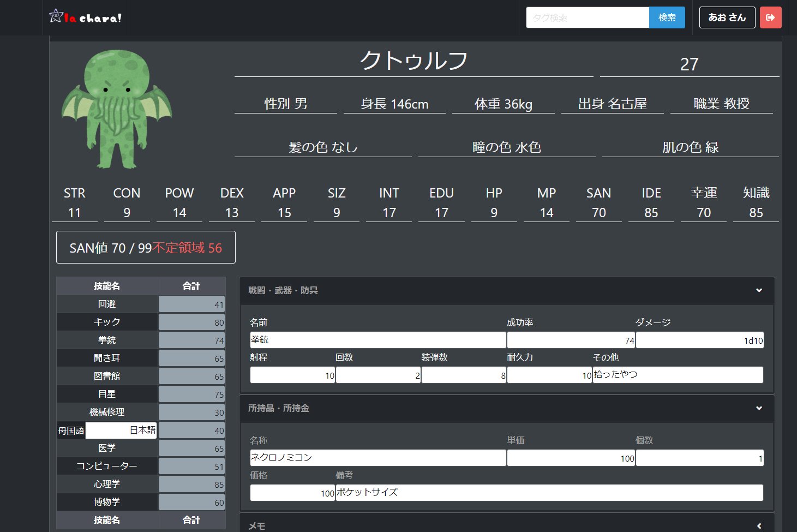Screen dimensions: 797x532
Task: Click the 機械修理 skill total 30
Action: pyautogui.click(x=192, y=413)
